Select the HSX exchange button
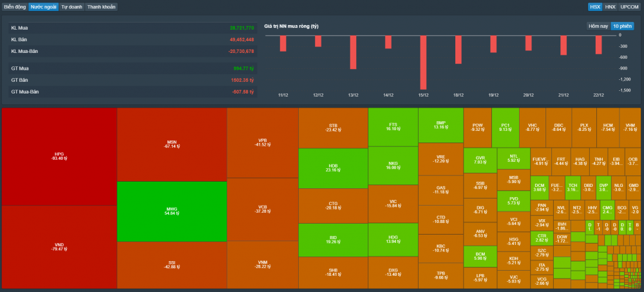 coord(595,6)
